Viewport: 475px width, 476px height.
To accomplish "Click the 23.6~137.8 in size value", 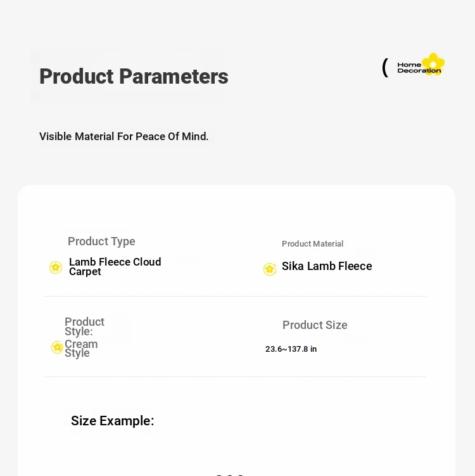I will pos(291,349).
